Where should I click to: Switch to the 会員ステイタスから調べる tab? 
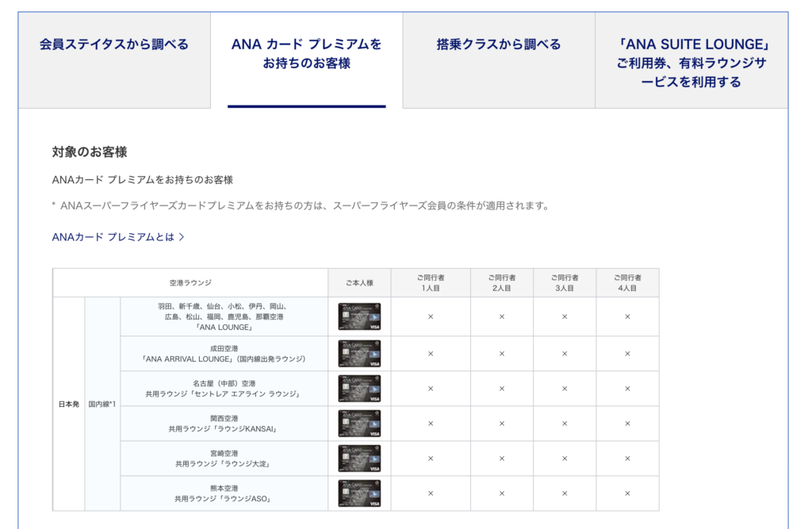coord(114,44)
